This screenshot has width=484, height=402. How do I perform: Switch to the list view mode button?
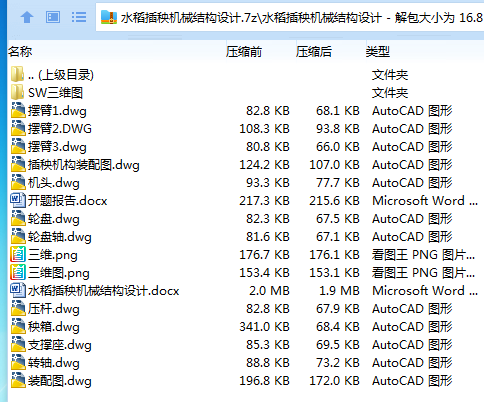tap(79, 17)
